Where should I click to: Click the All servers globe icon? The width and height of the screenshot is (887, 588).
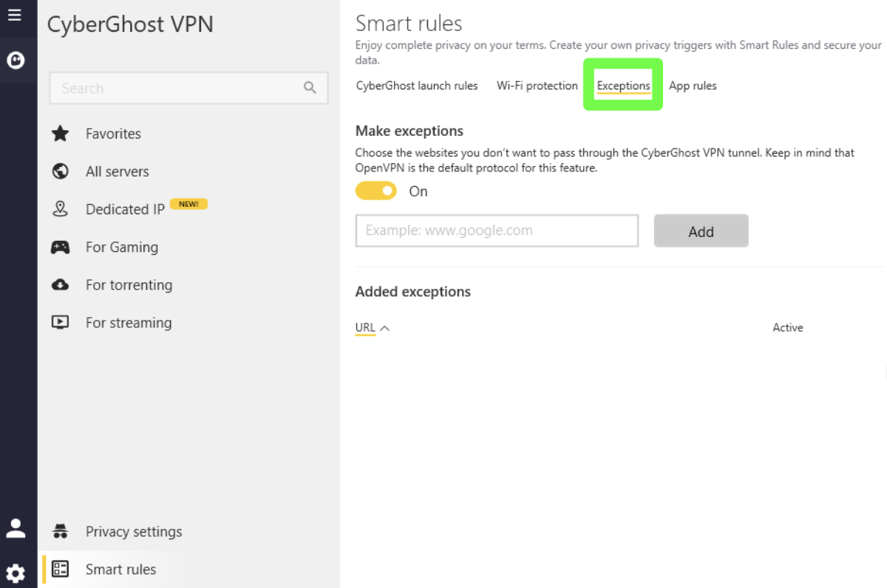click(60, 171)
